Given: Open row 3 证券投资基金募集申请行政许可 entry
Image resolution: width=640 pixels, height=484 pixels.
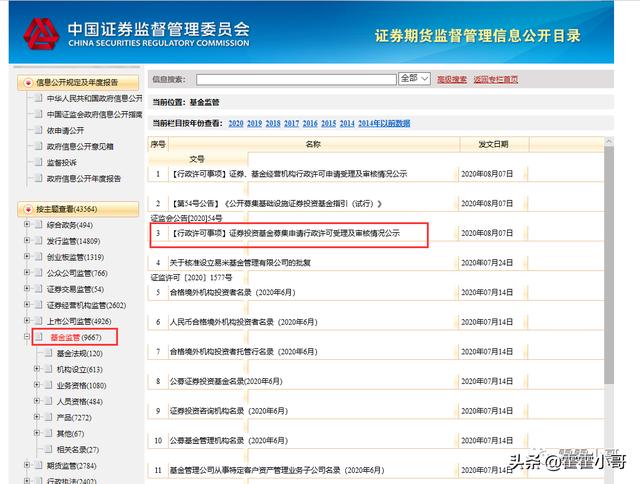Looking at the screenshot, I should [285, 233].
